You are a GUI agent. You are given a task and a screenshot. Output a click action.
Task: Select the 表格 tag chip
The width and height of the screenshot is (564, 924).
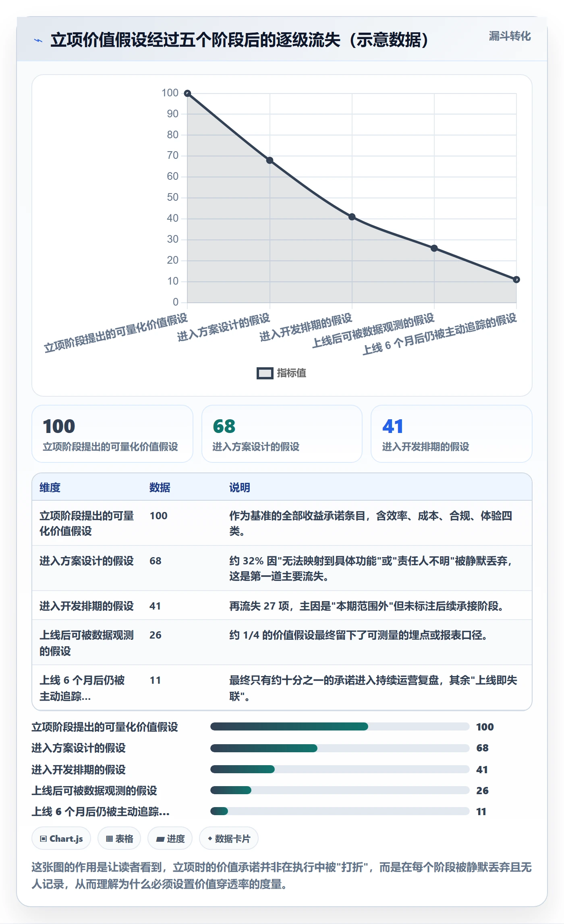point(119,839)
